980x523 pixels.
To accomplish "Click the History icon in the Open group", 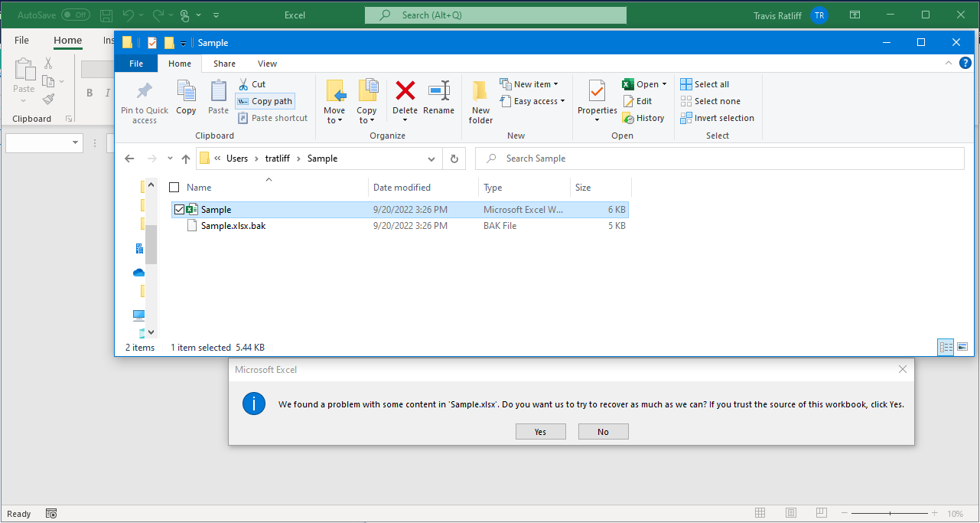I will tap(644, 117).
